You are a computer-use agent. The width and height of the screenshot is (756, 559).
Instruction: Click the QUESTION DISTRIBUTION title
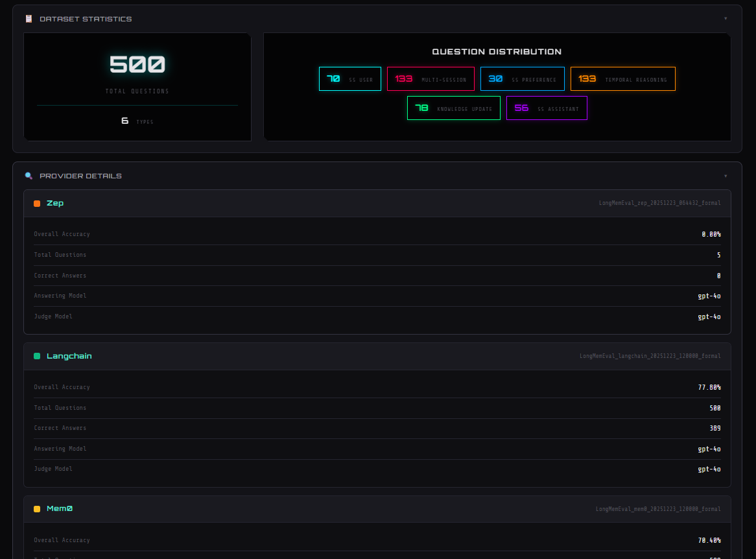(x=497, y=52)
